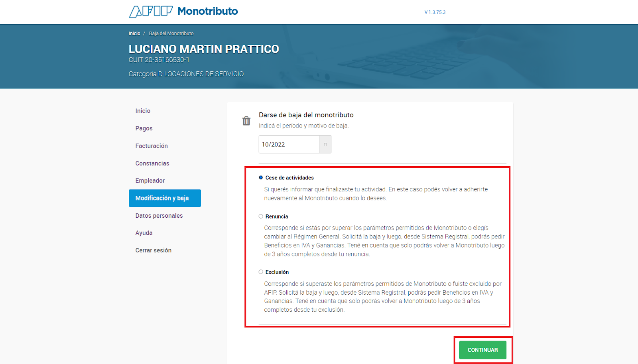The image size is (638, 364).
Task: Click Categoría D LOCACIONES DE SERVICIO text
Action: tap(186, 74)
